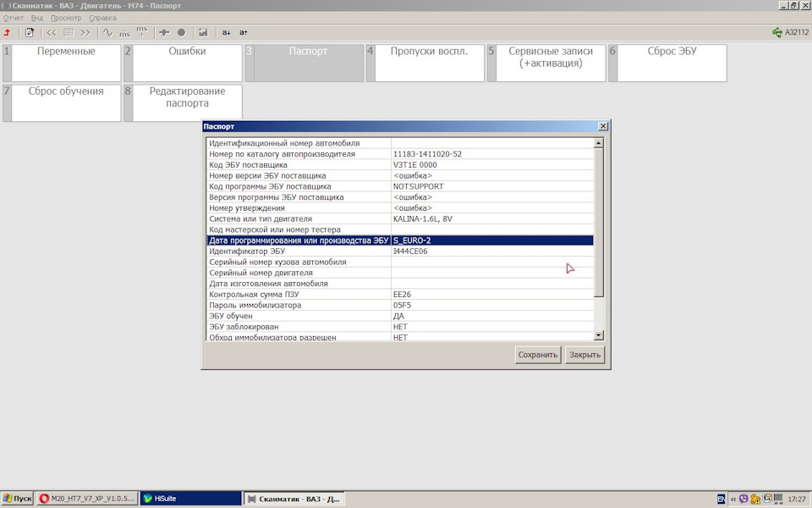Select the Паспорт tile
Viewport: 812px width, 508px height.
click(304, 63)
